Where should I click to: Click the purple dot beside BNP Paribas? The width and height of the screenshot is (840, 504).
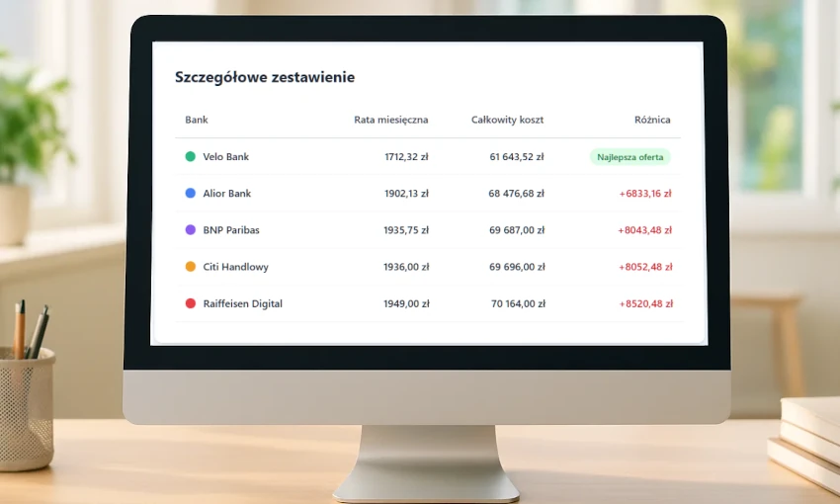(x=190, y=230)
